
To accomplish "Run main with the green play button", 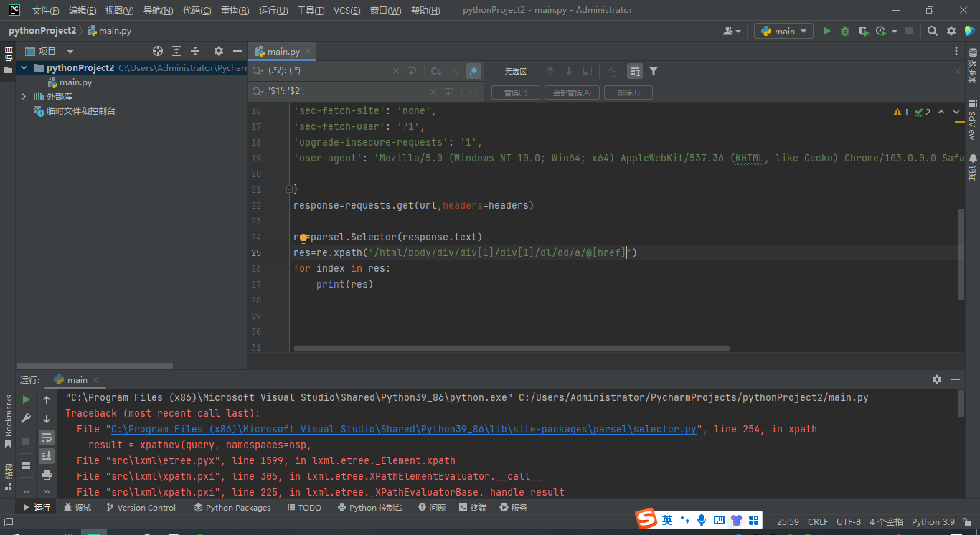I will (x=826, y=31).
